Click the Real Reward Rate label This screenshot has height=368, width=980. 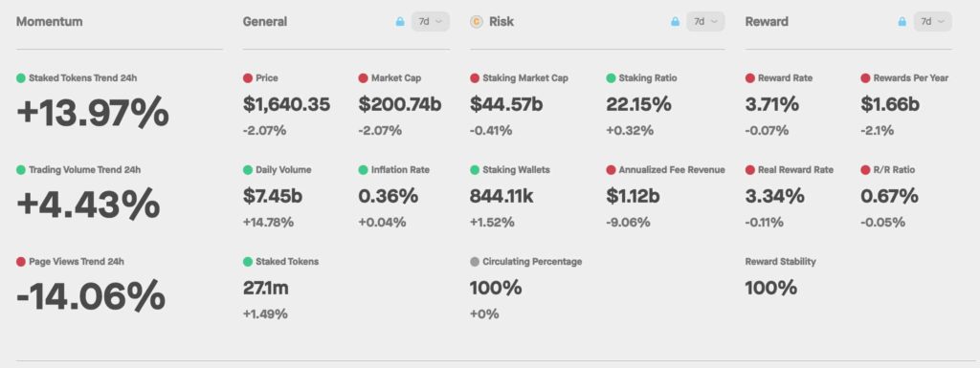(795, 169)
